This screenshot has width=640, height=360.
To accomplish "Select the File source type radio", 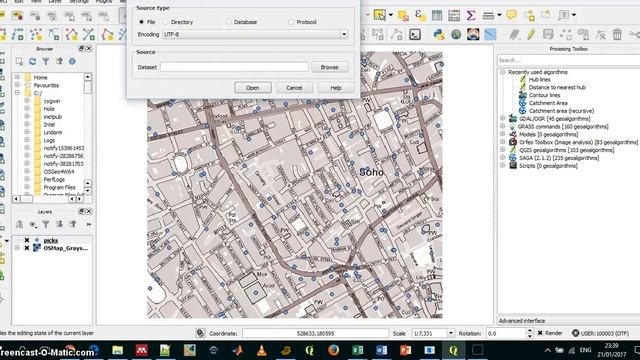I will point(142,22).
